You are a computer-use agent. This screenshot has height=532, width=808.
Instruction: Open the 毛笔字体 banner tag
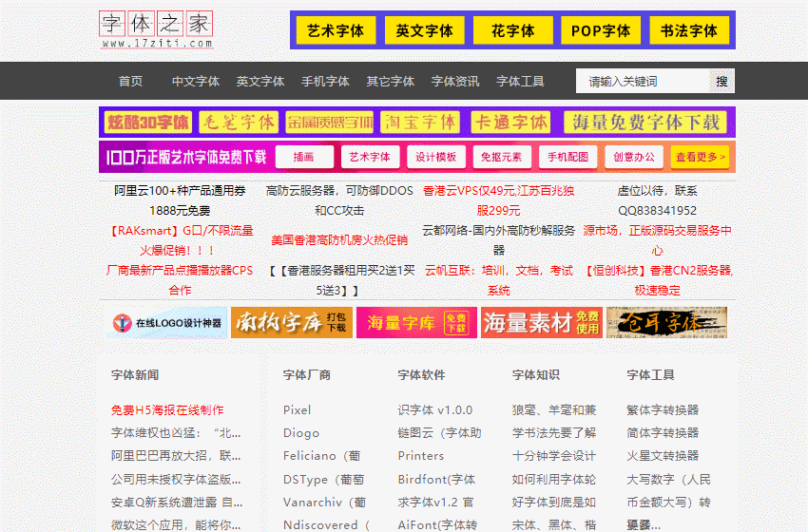239,122
